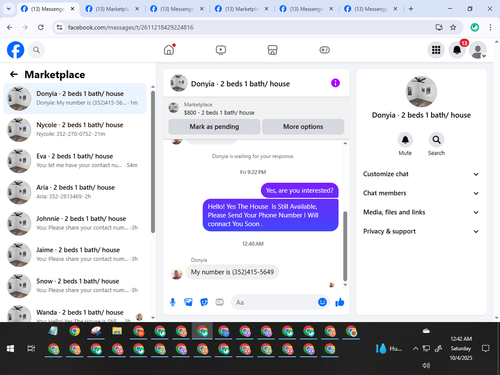Open the taskbar clock showing 12:42 AM
This screenshot has height=375, width=500.
461,348
